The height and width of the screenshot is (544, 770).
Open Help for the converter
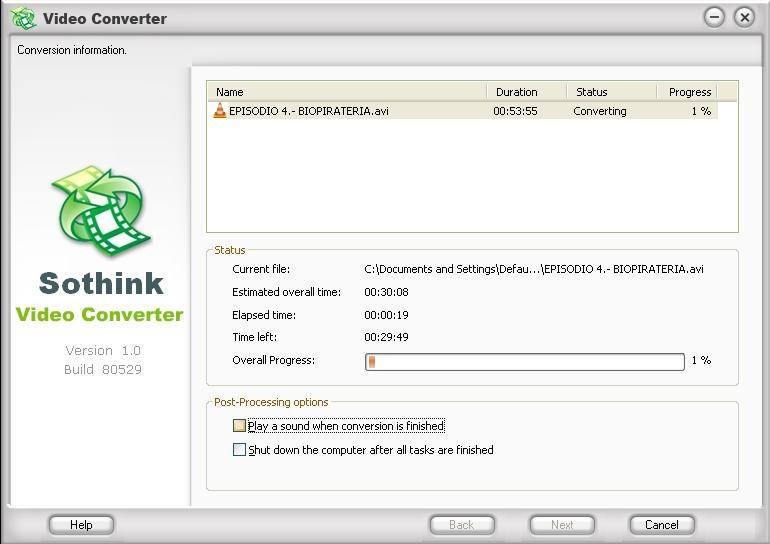(x=81, y=525)
